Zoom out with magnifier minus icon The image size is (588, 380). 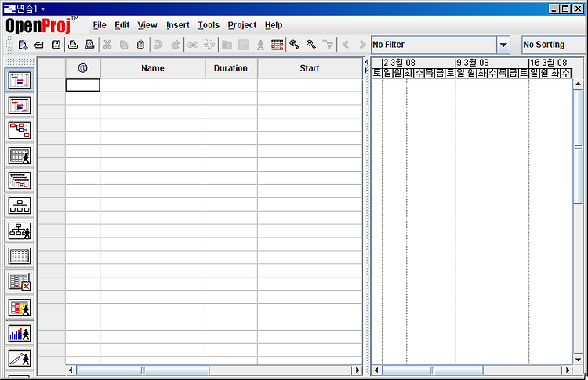click(311, 45)
